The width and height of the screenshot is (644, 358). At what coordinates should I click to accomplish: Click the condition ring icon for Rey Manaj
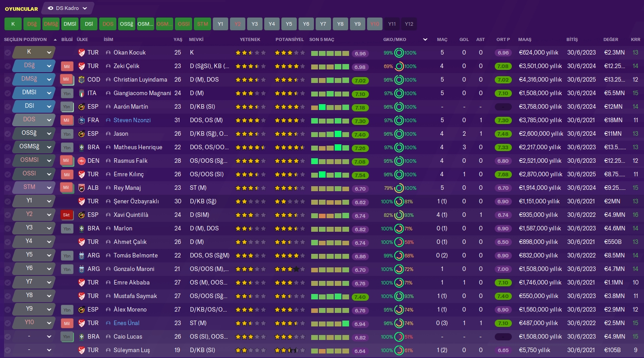399,188
